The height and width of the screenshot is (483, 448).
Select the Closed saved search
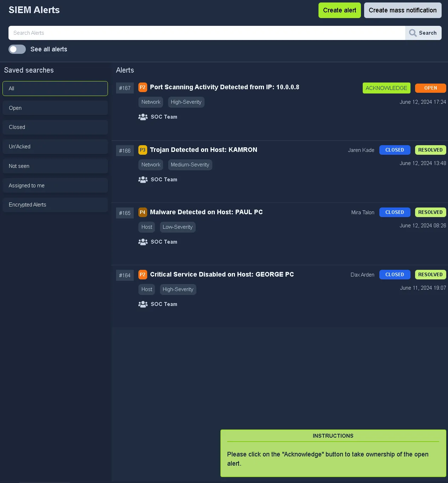tap(55, 127)
